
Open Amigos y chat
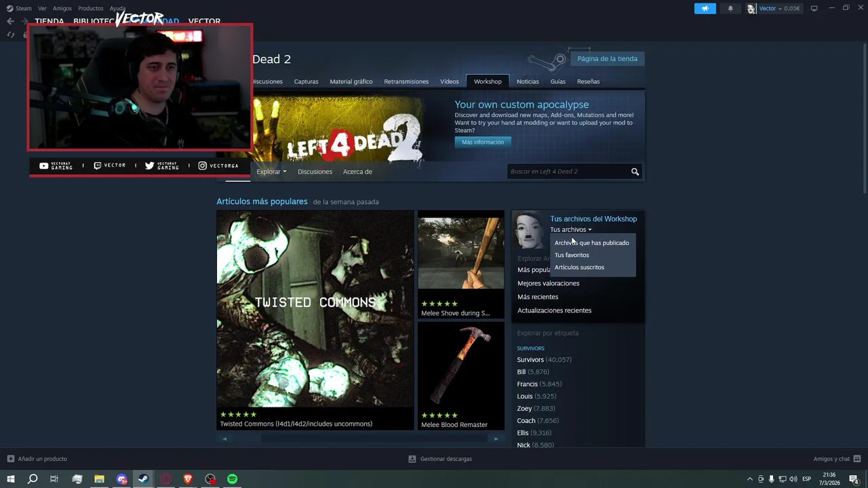pos(837,459)
